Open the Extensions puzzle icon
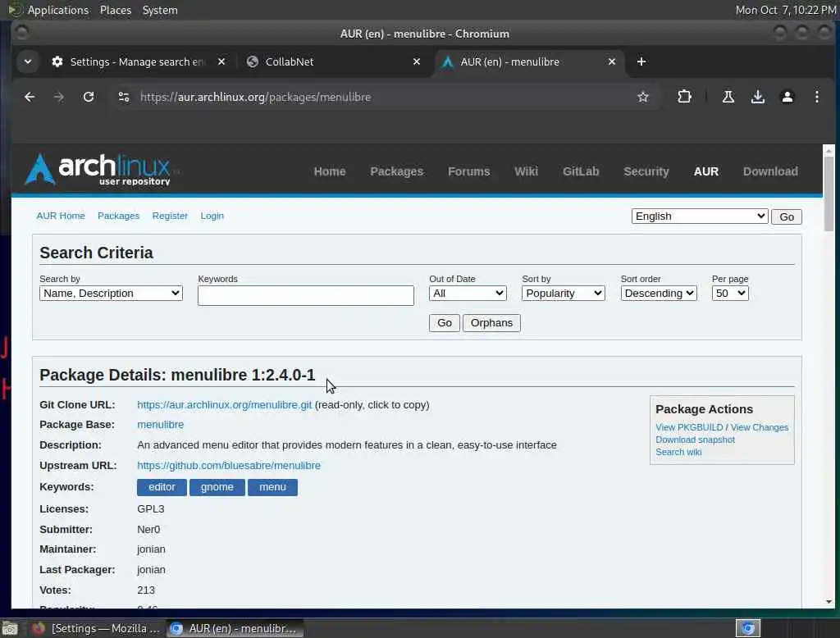Image resolution: width=840 pixels, height=638 pixels. (684, 97)
